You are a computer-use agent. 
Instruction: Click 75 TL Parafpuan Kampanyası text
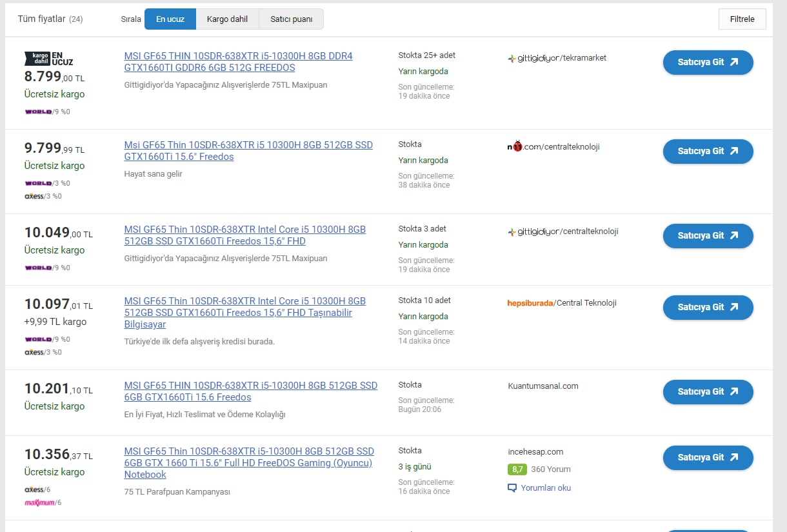[177, 492]
